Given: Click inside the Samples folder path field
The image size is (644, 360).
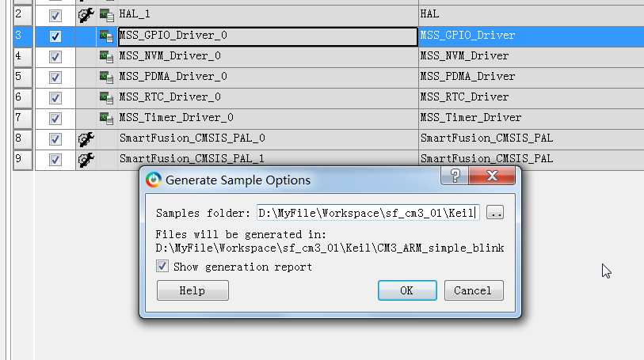Looking at the screenshot, I should (368, 213).
